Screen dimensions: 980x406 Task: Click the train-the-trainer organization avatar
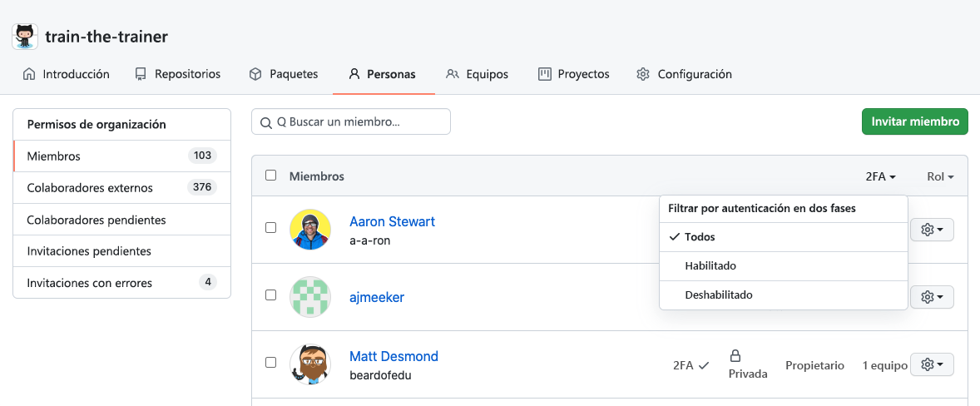tap(25, 37)
